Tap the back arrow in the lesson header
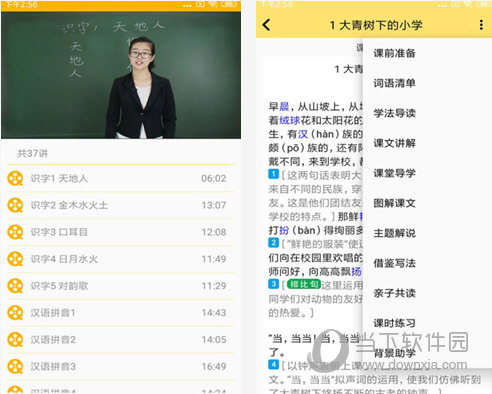 (x=266, y=25)
